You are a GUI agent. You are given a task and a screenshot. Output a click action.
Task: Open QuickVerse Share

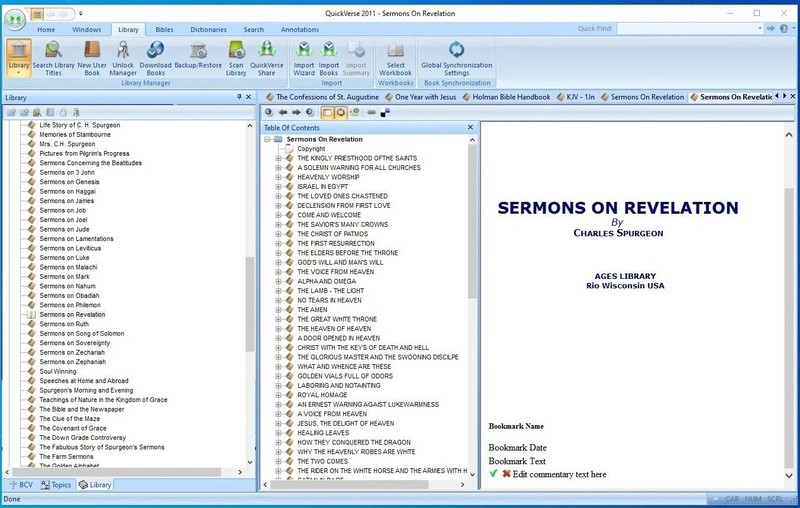[x=266, y=58]
